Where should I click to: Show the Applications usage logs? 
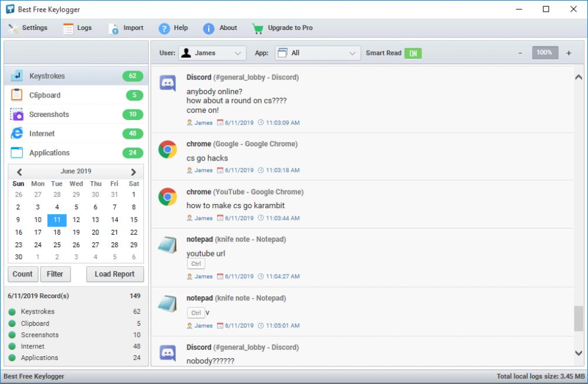point(50,152)
